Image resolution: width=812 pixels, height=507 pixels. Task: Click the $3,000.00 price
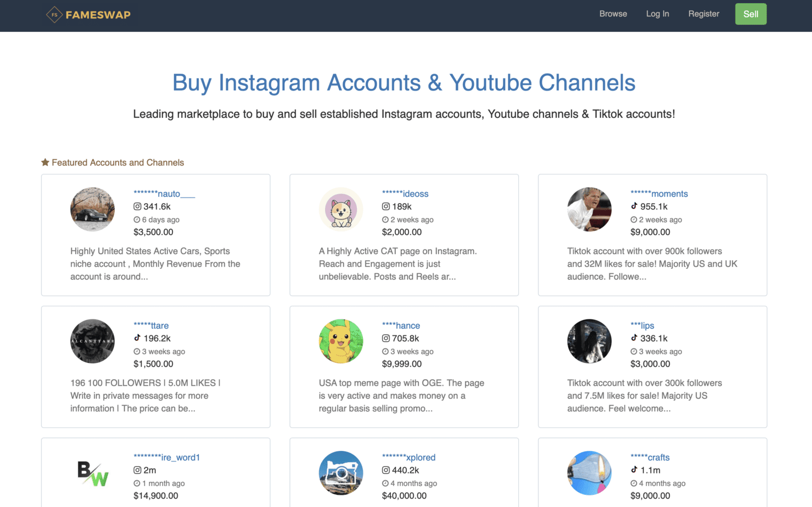coord(650,364)
